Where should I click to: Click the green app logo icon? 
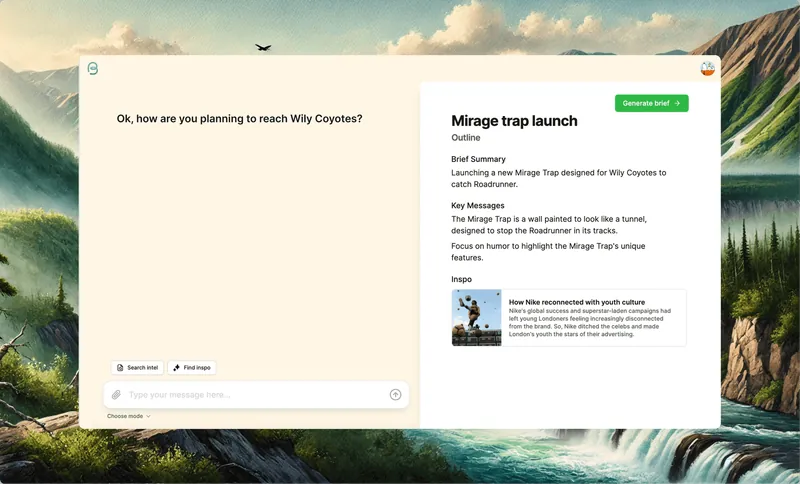point(93,68)
